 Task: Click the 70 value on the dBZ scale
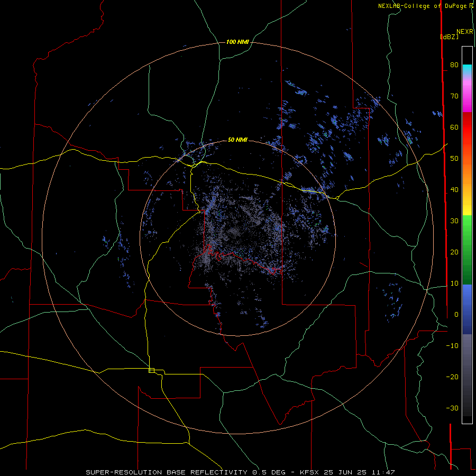click(454, 96)
